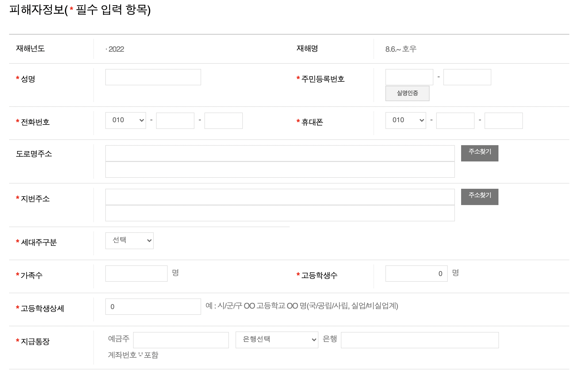The image size is (588, 378).
Task: Click the 전화번호 last number field
Action: click(x=223, y=120)
